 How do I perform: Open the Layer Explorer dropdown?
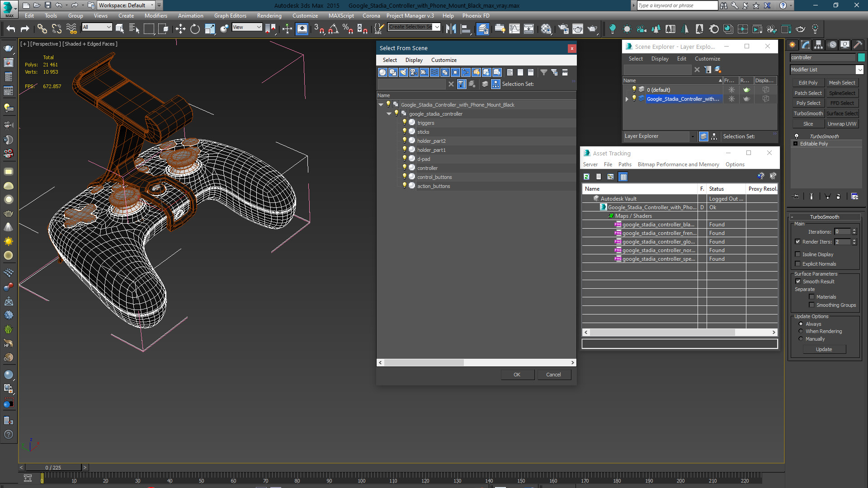tap(692, 136)
